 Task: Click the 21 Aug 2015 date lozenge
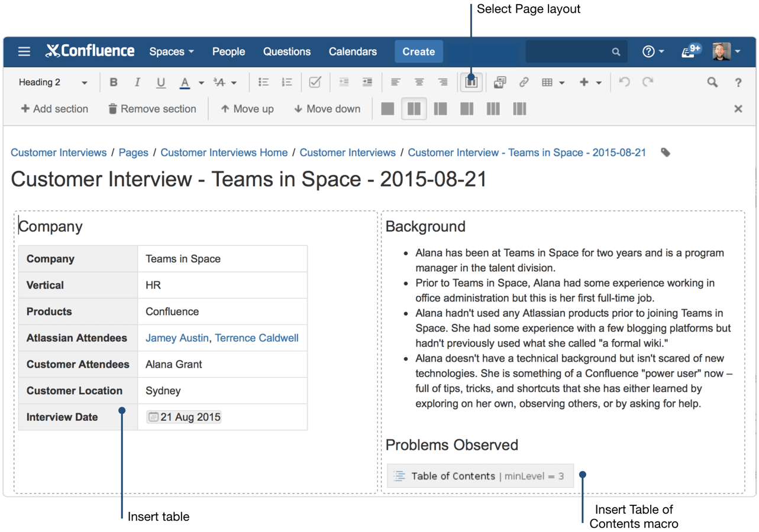[x=184, y=417]
